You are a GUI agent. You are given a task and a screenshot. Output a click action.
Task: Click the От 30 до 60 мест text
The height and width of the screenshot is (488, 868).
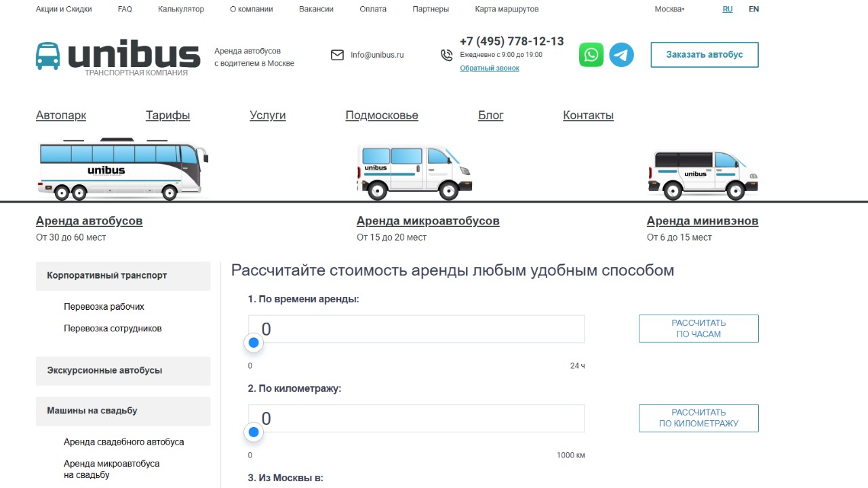pyautogui.click(x=71, y=237)
